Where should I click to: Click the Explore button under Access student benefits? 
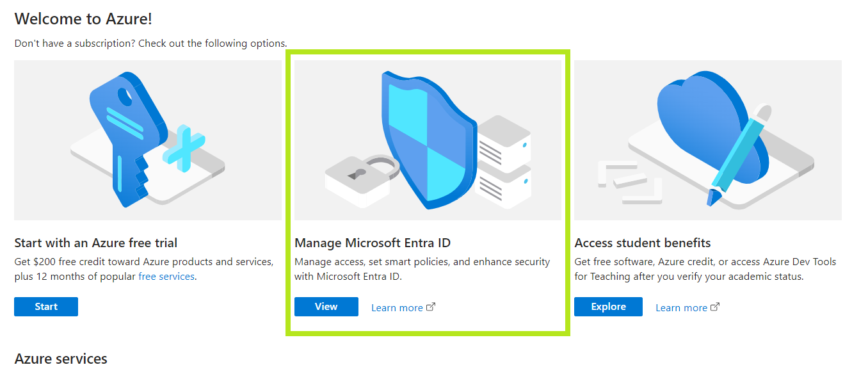click(608, 307)
